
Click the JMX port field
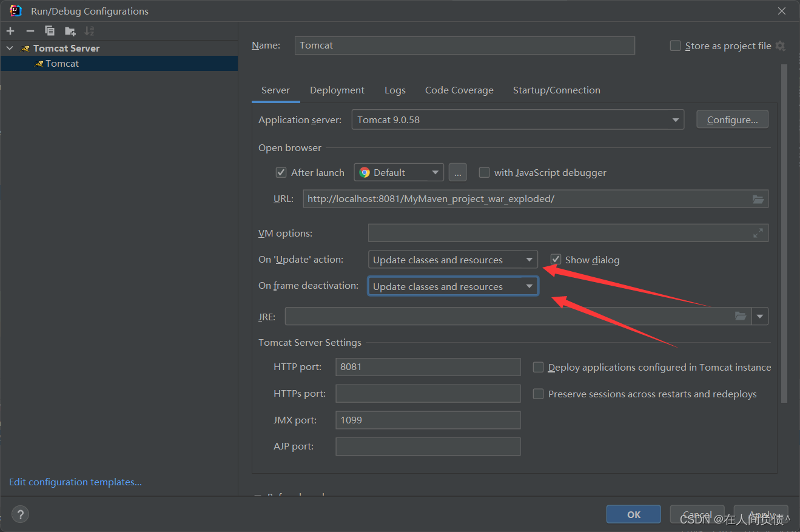[x=428, y=420]
